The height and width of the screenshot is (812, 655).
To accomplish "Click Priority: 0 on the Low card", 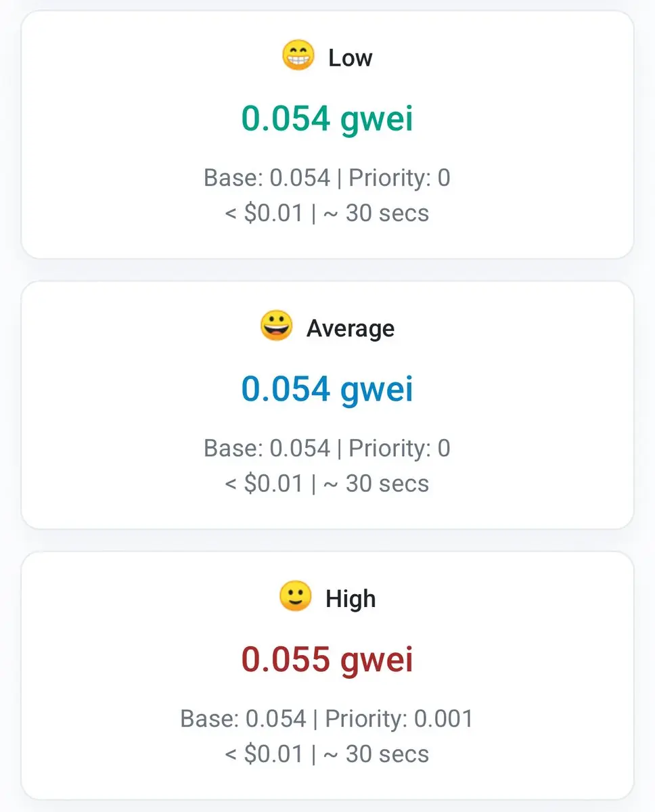I will click(400, 178).
